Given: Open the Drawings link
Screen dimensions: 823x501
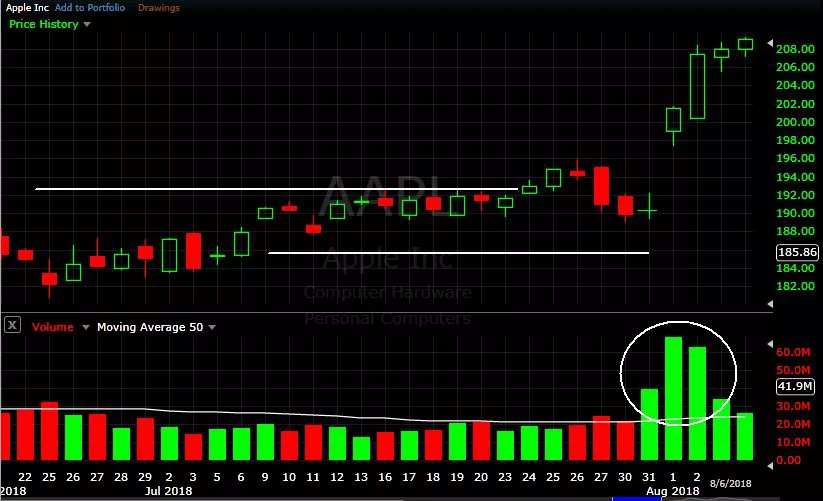Looking at the screenshot, I should tap(159, 7).
